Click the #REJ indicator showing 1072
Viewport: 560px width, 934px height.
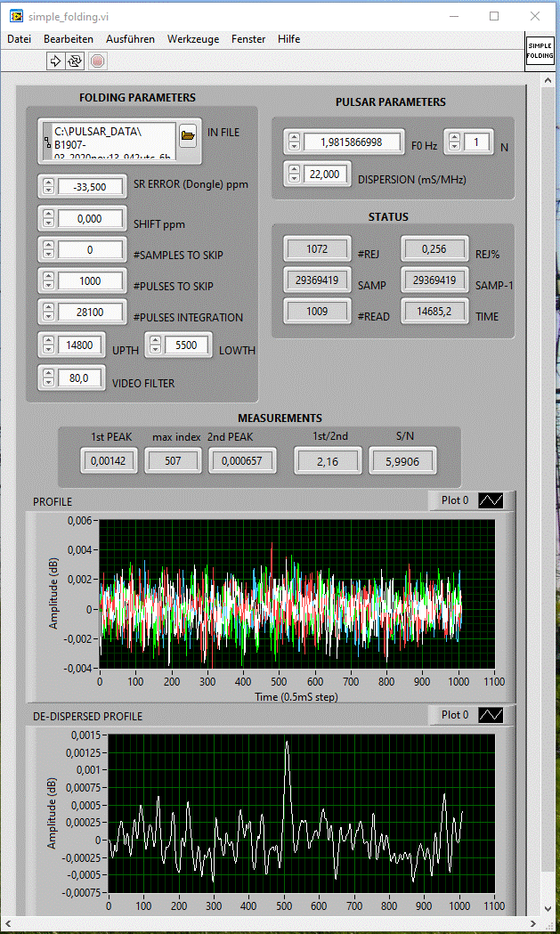pos(317,249)
